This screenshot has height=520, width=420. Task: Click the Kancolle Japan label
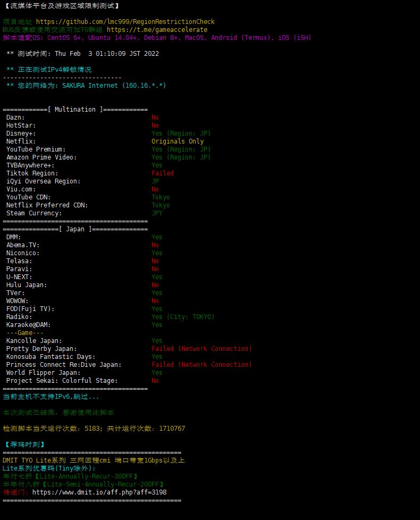coord(34,341)
